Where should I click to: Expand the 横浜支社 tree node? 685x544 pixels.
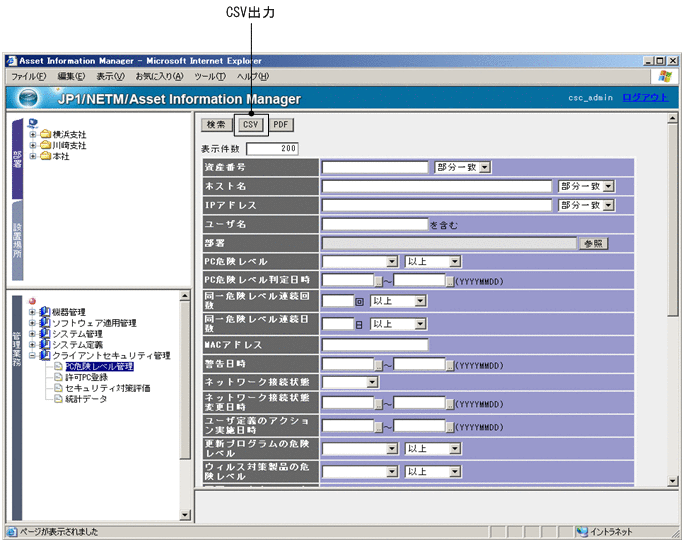[x=33, y=134]
